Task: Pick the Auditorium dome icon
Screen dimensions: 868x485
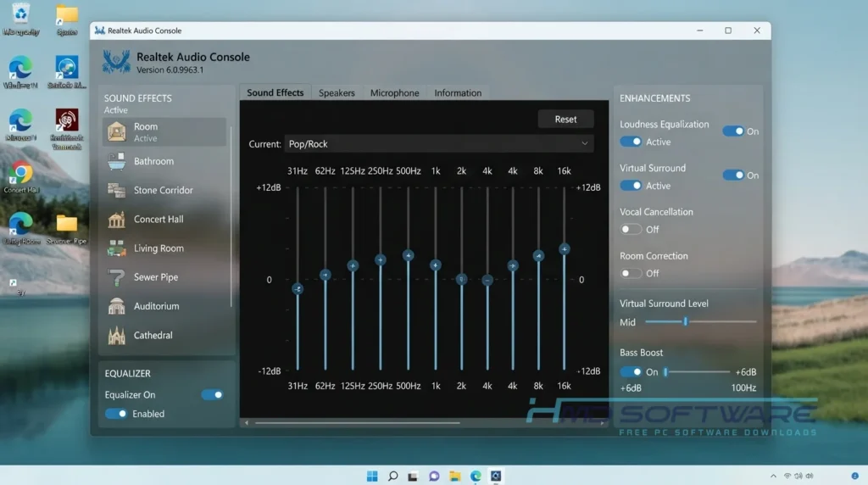Action: (116, 306)
